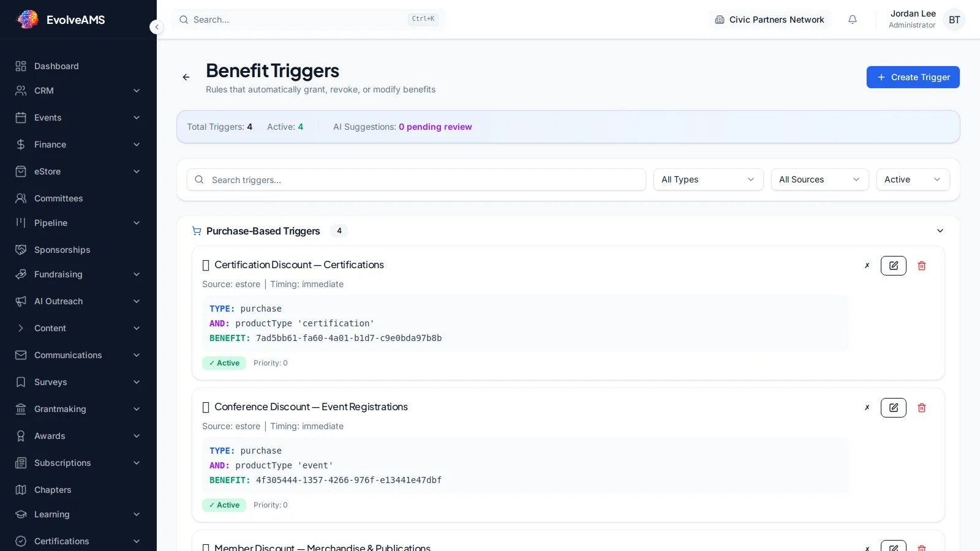Open Certifications in the sidebar

78,541
